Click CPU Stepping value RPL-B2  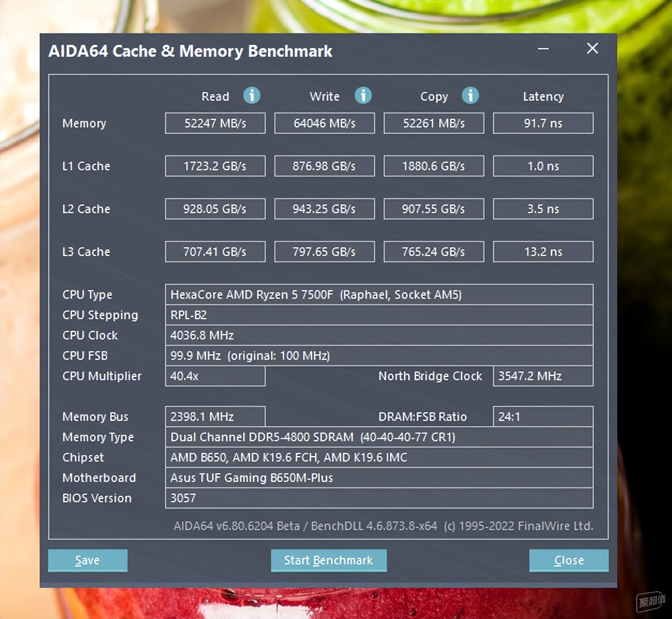[x=379, y=315]
